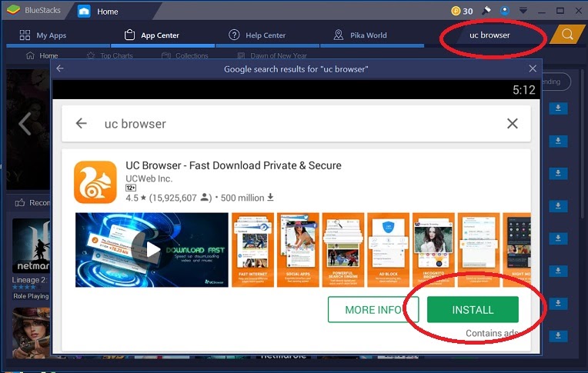
Task: Click the UC Browser app title text
Action: coord(233,165)
